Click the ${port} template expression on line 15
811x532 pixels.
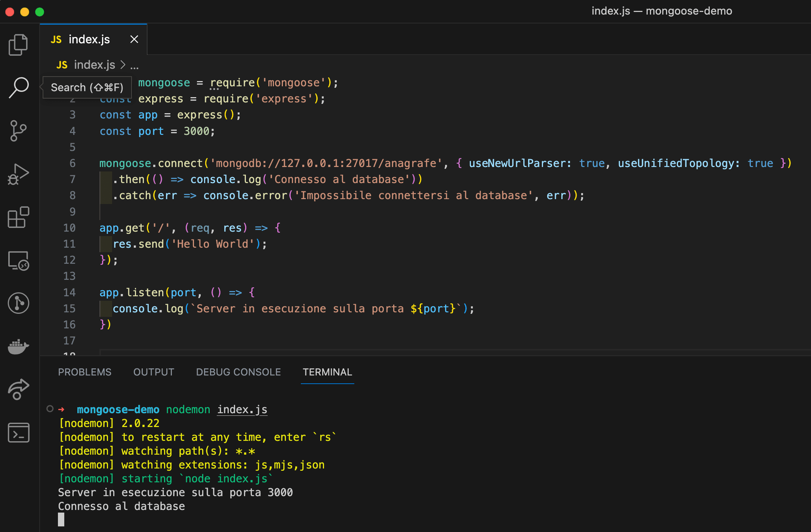coord(433,309)
